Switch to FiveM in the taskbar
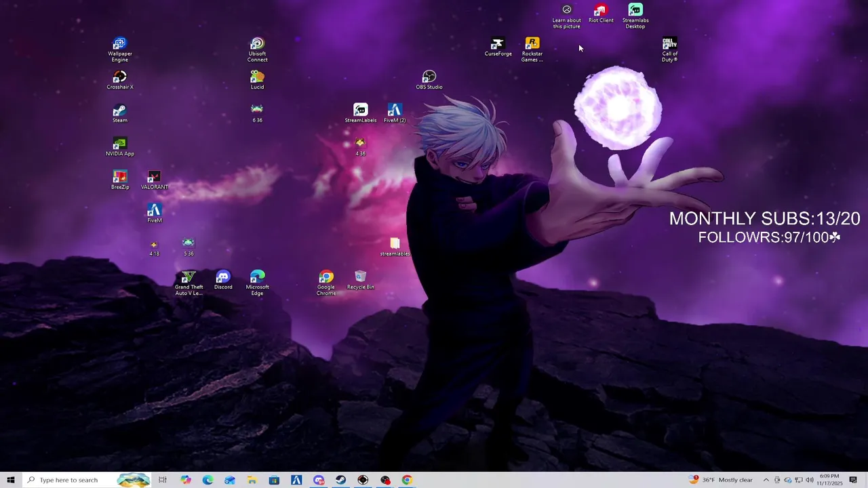 296,480
